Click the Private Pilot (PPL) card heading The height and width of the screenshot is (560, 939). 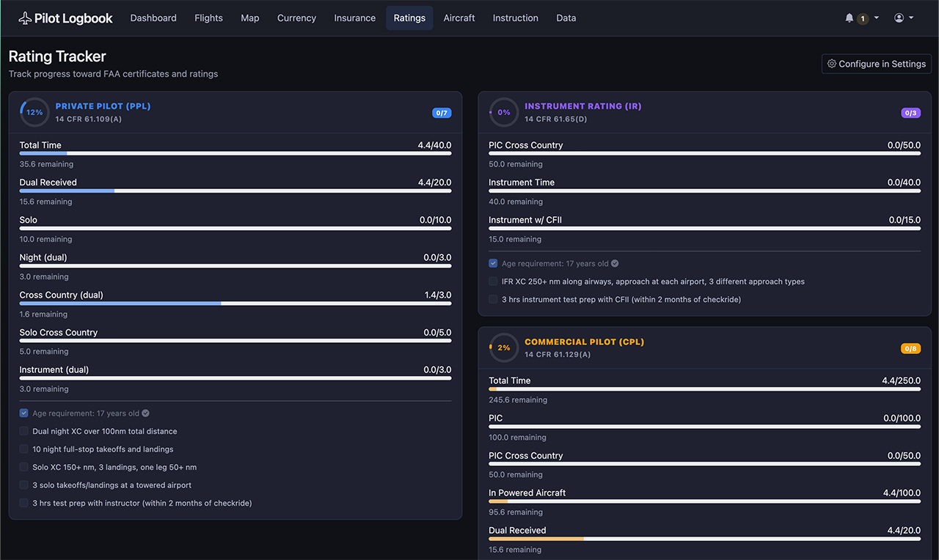pyautogui.click(x=103, y=106)
